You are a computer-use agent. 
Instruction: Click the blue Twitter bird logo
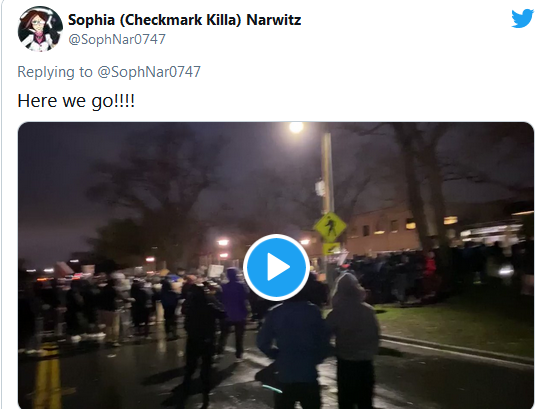[522, 18]
